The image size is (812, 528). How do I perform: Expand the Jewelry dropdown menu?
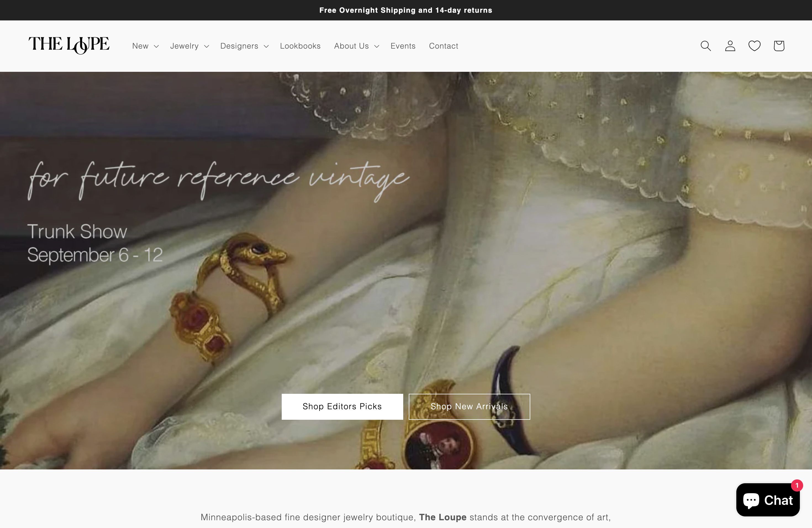coord(189,46)
